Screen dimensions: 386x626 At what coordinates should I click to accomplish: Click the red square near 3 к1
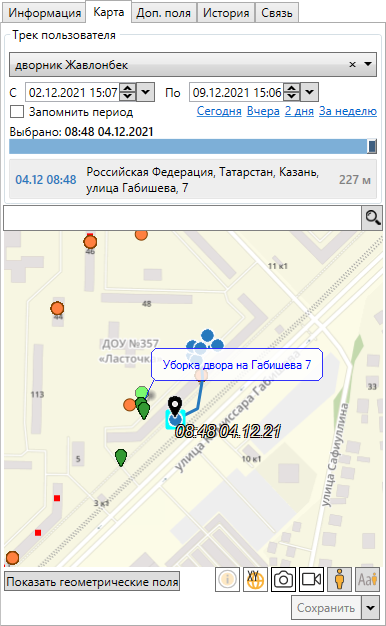(57, 498)
